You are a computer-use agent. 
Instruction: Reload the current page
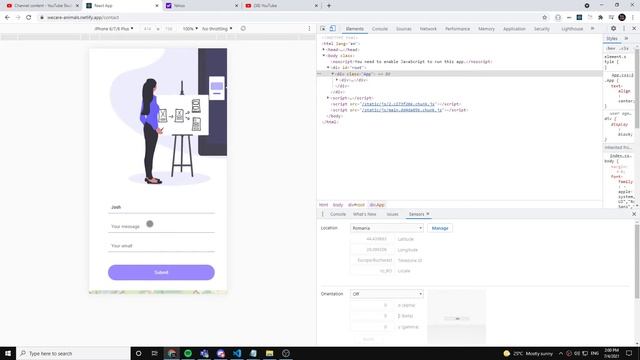tap(29, 18)
